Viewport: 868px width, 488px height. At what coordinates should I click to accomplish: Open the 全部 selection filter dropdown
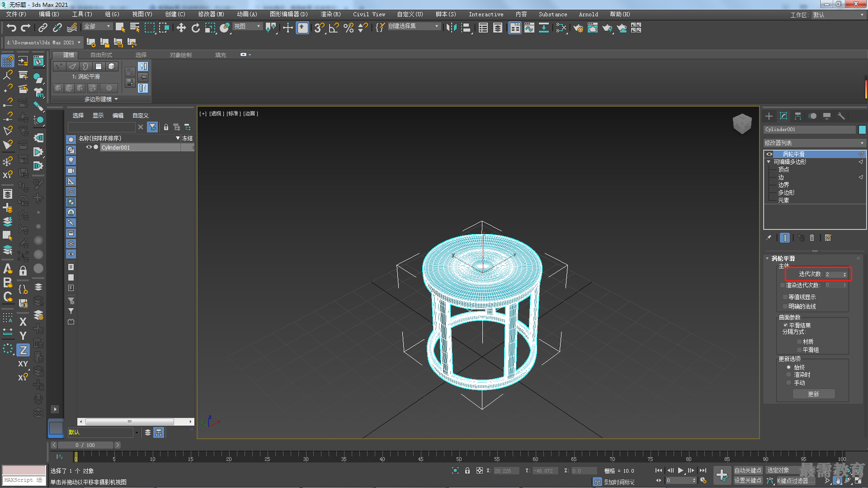97,27
